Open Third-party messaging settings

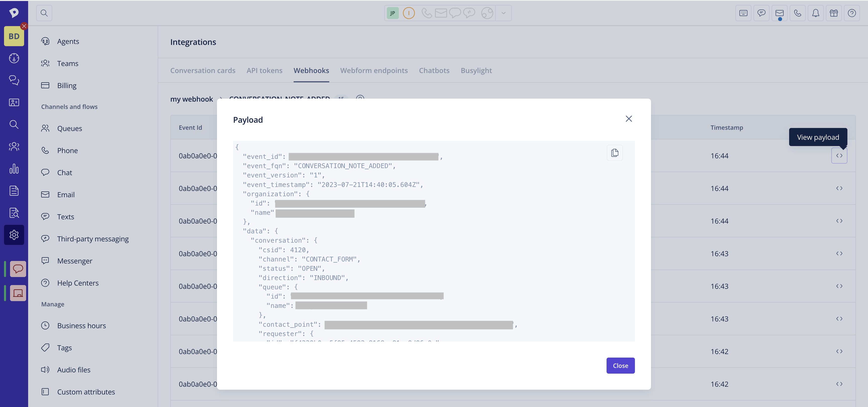(x=93, y=239)
